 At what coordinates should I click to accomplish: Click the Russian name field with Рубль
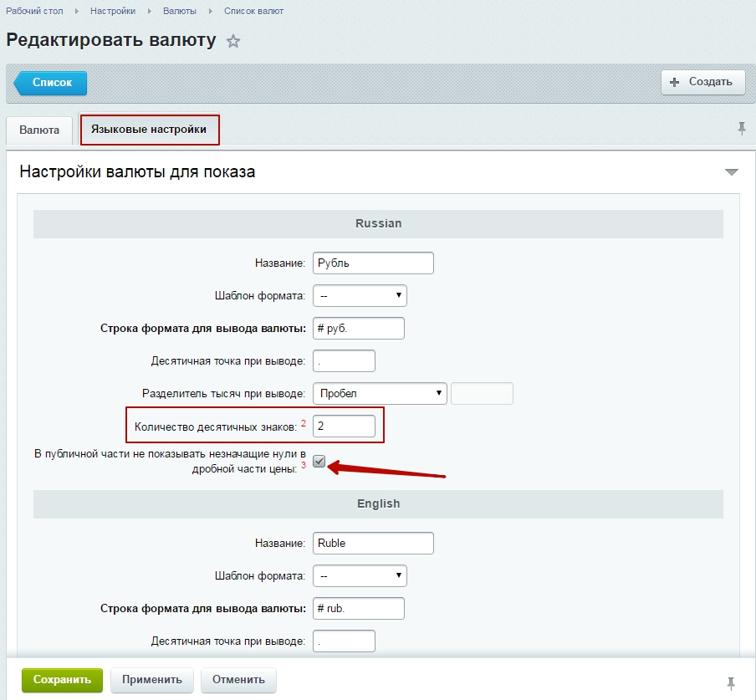(x=373, y=263)
